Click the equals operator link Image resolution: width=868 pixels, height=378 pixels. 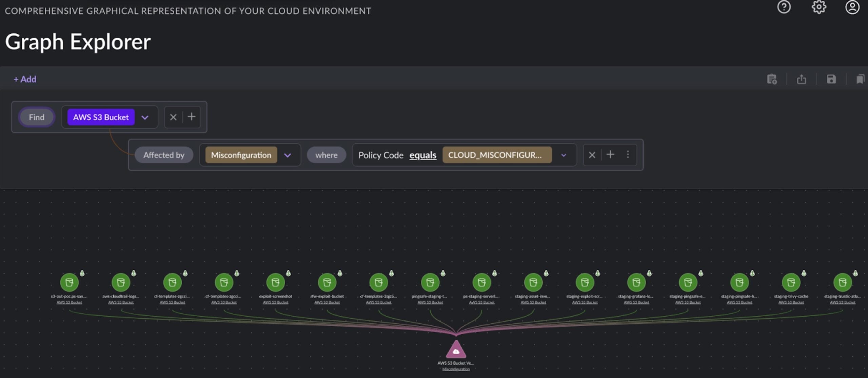[x=422, y=155]
